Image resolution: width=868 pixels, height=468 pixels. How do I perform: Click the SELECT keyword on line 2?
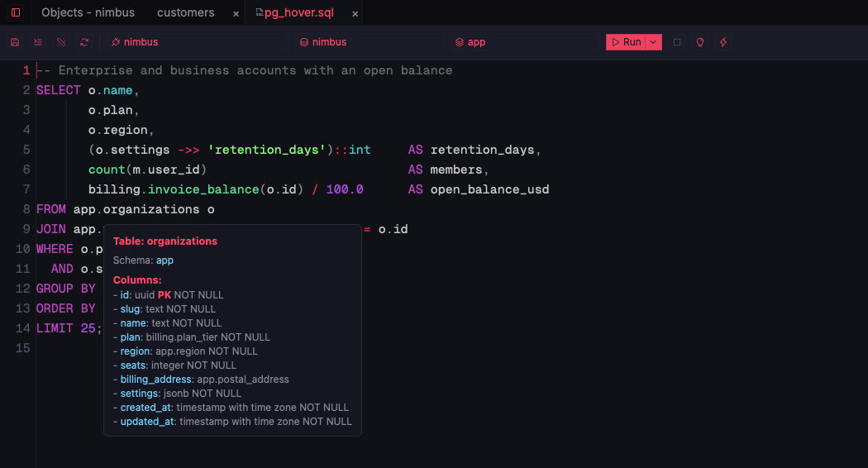pyautogui.click(x=58, y=90)
